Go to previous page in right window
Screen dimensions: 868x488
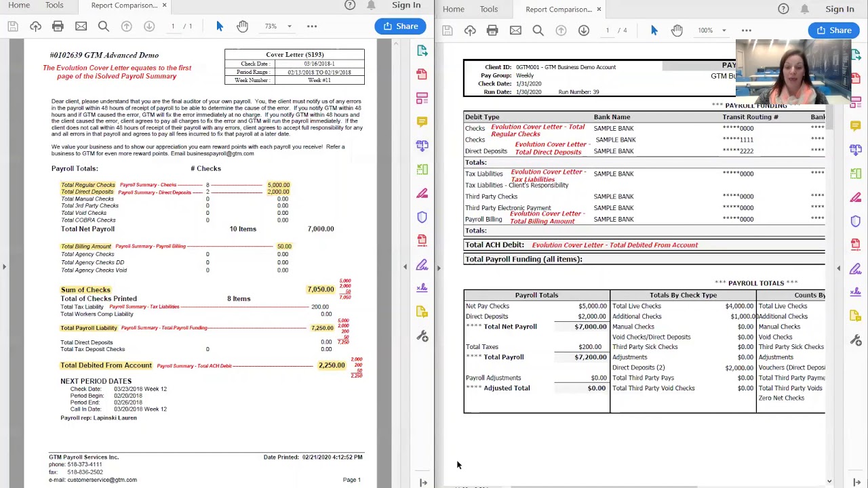pyautogui.click(x=561, y=30)
